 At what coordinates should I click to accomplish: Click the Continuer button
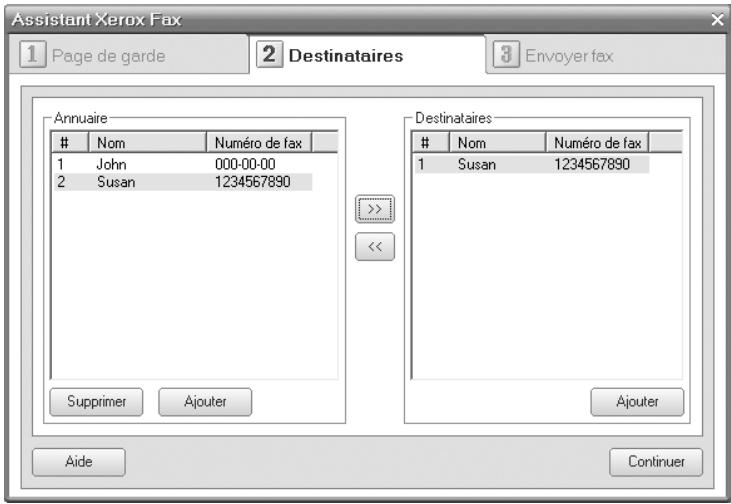tap(656, 462)
